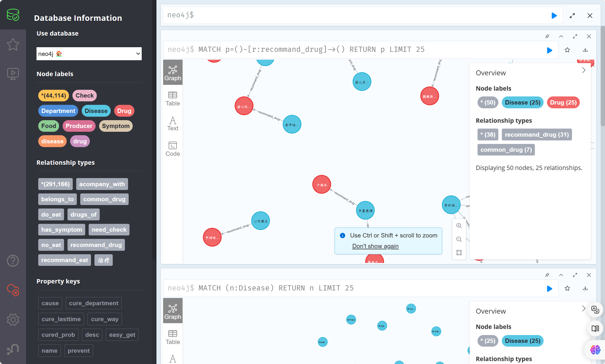Collapse the recommand_drug frame with up-chevron

[x=561, y=36]
